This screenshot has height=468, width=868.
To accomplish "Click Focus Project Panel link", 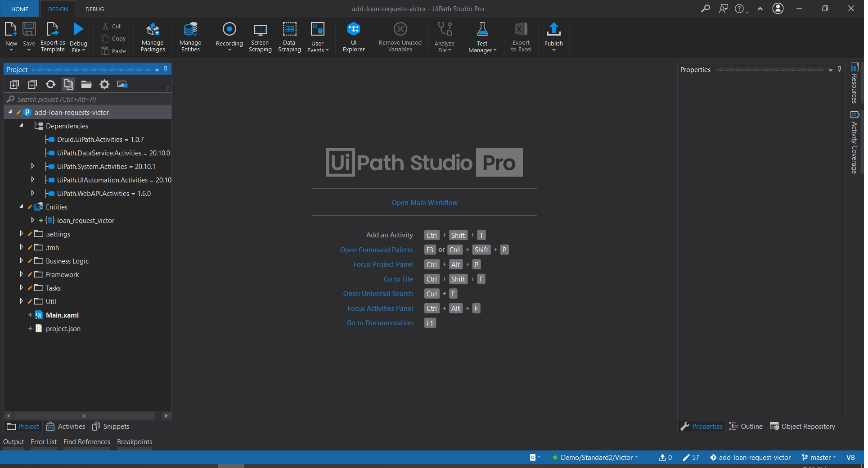I will [x=383, y=264].
